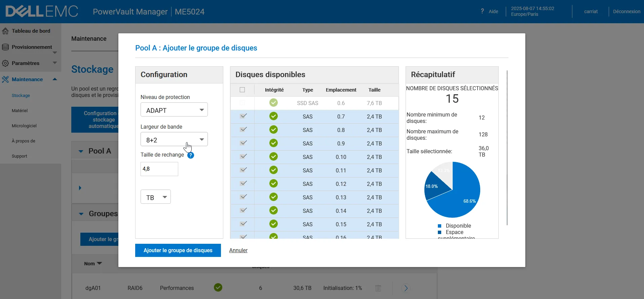
Task: Toggle the select-all disks checkbox in header
Action: pos(242,90)
